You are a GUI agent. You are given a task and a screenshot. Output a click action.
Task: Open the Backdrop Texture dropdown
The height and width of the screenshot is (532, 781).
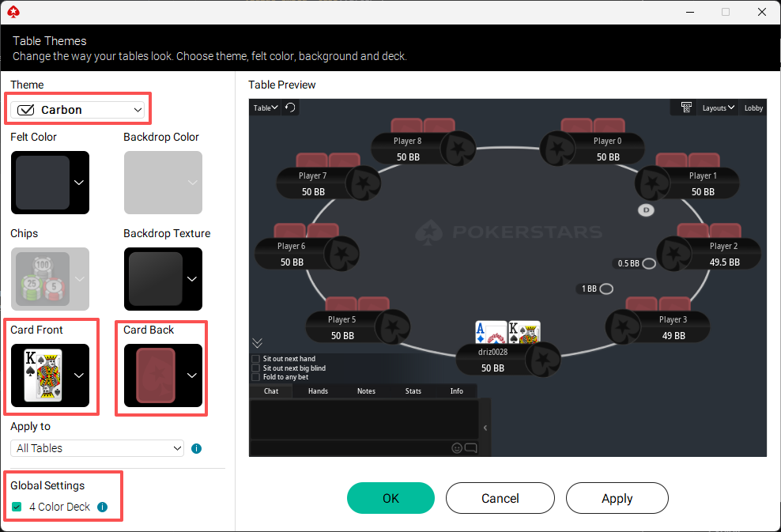(192, 279)
